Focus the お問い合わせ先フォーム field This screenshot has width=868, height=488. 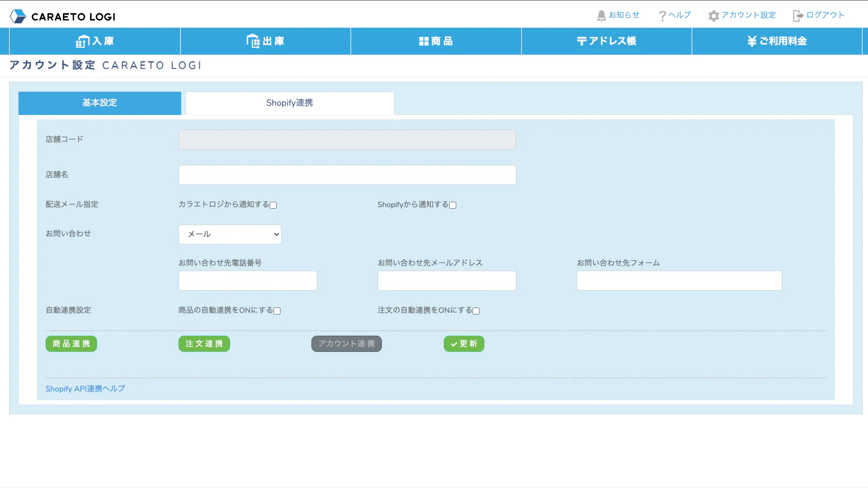coord(679,280)
